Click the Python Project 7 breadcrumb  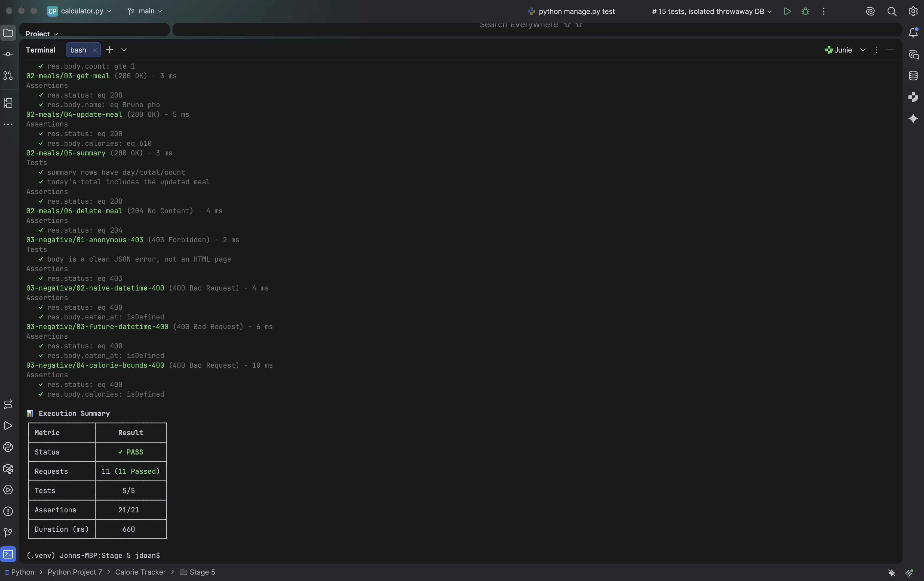[75, 572]
